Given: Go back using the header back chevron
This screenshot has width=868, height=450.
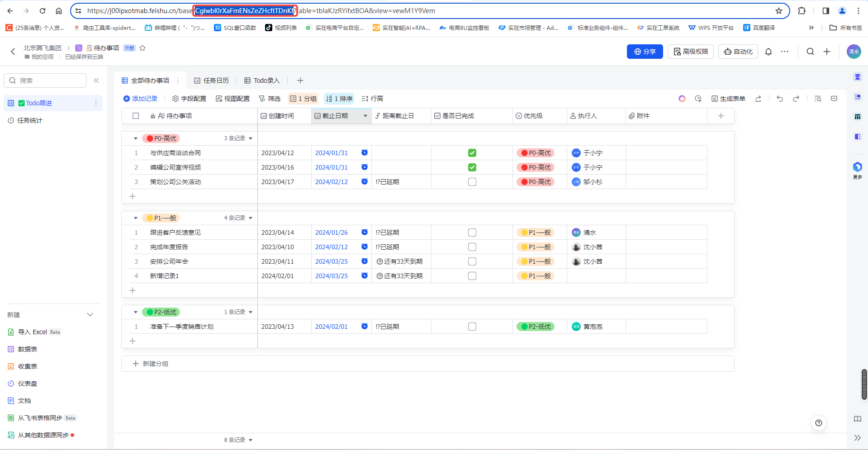Looking at the screenshot, I should [x=13, y=52].
